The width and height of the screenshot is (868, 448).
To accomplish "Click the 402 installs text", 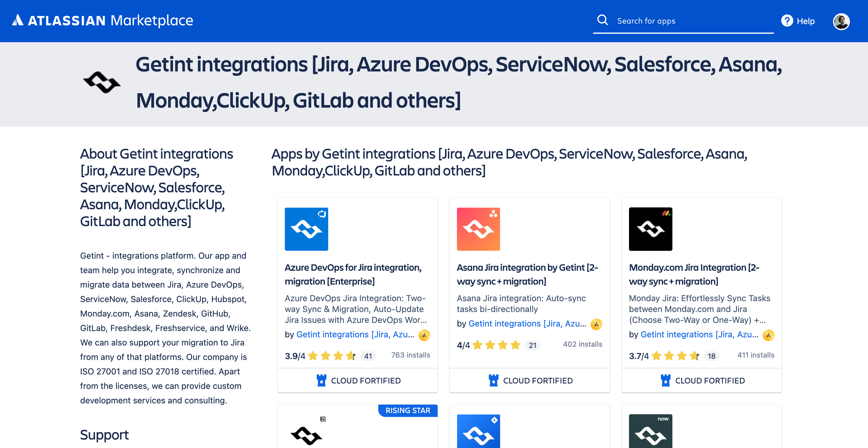I will [x=583, y=344].
